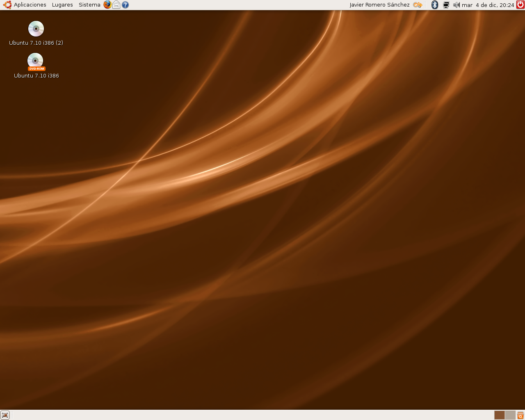Open the Aplicaciones menu
Viewport: 525px width, 420px height.
[x=32, y=5]
